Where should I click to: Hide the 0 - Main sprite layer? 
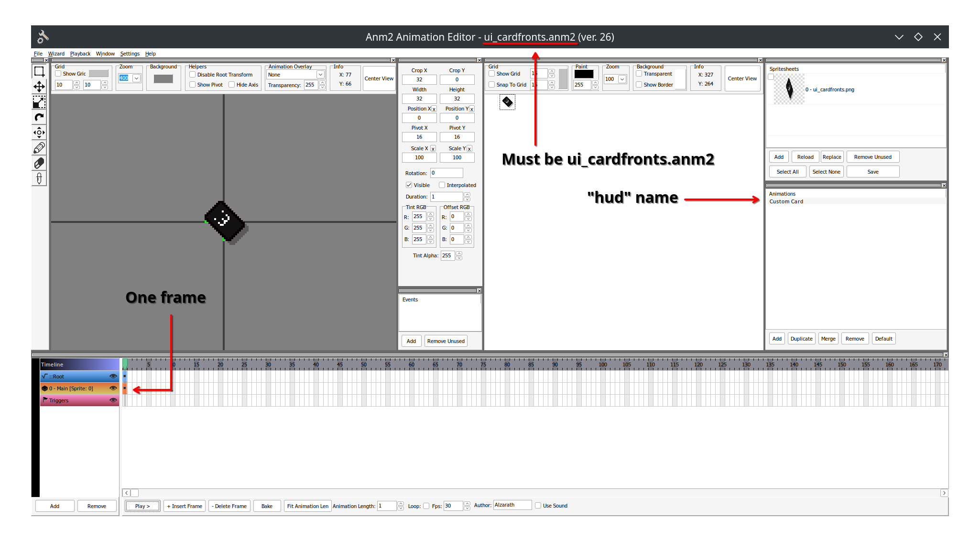click(x=113, y=388)
